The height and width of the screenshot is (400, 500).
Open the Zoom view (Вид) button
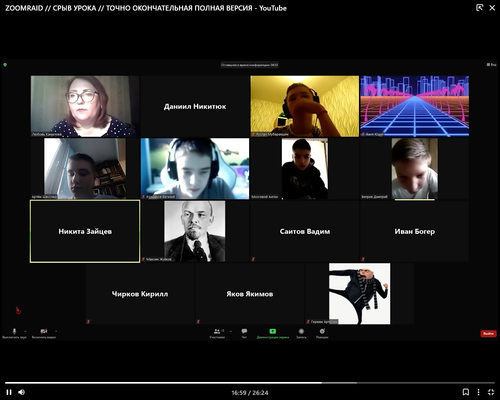pyautogui.click(x=491, y=65)
